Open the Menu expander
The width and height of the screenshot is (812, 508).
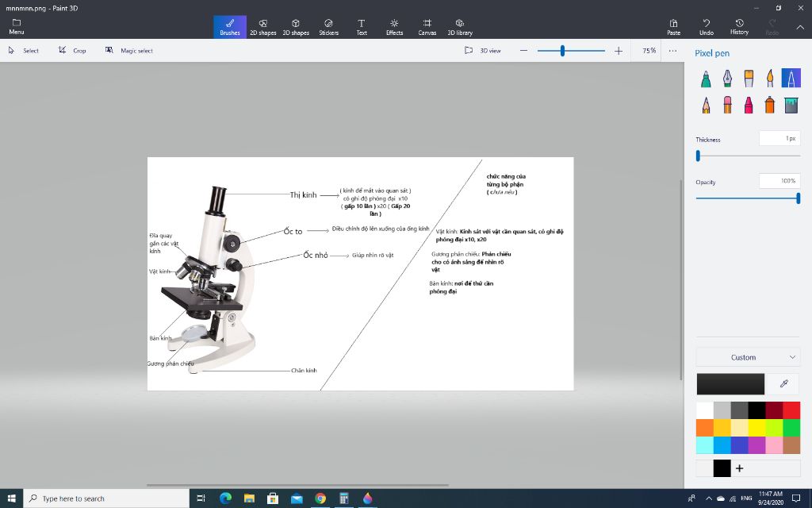pos(16,27)
